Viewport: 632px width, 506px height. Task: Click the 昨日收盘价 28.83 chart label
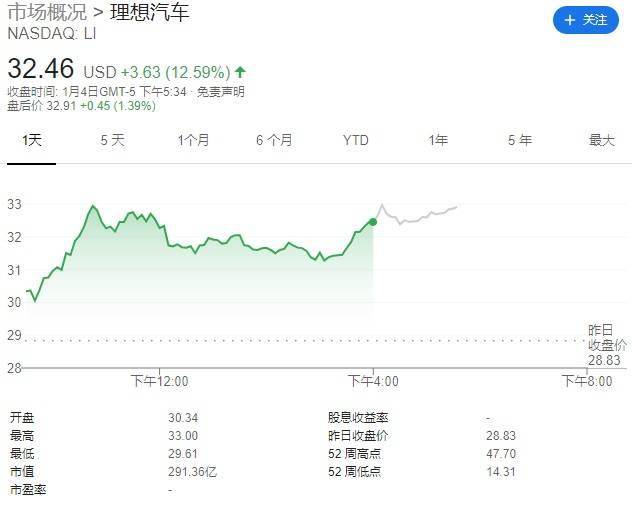pyautogui.click(x=607, y=345)
